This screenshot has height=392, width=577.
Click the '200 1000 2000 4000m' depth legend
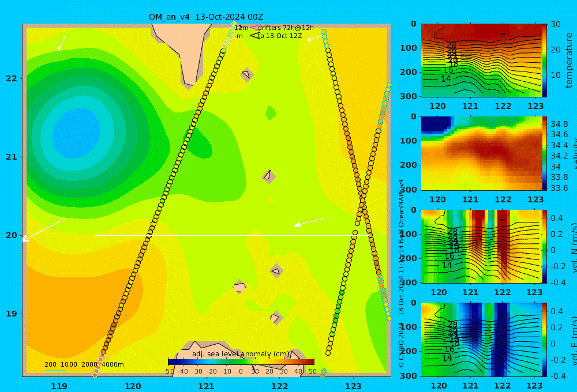(x=84, y=364)
